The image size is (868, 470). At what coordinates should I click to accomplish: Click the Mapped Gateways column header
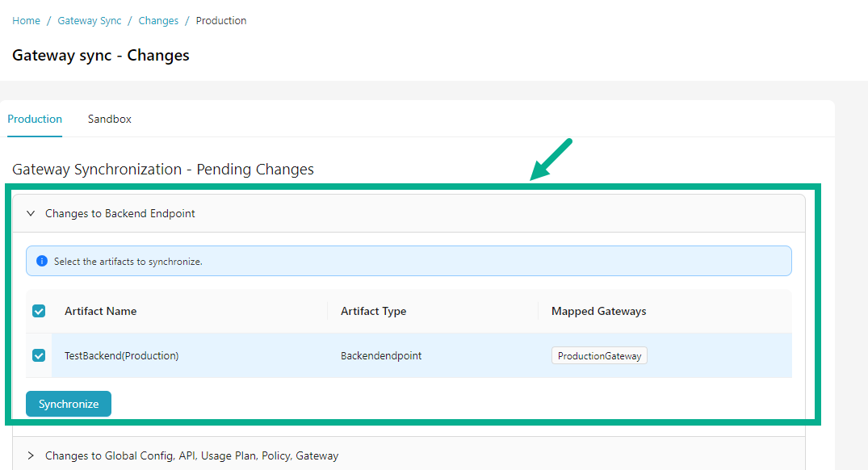click(598, 311)
